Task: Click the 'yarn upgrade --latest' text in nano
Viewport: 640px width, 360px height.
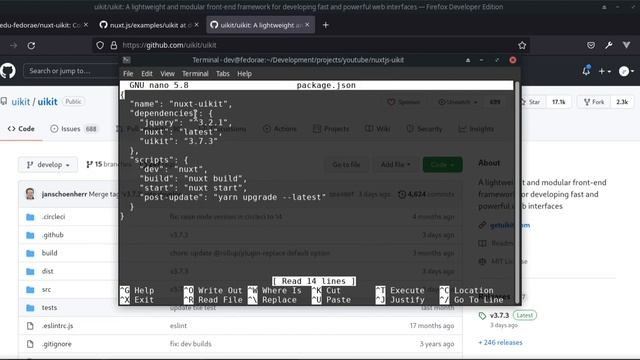Action: point(270,197)
